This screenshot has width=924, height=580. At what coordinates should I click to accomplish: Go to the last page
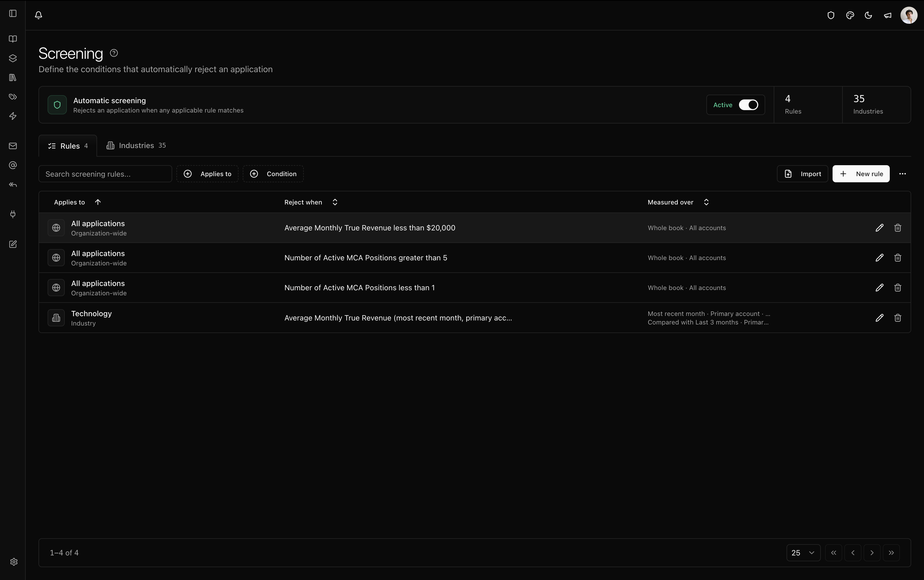pyautogui.click(x=891, y=553)
